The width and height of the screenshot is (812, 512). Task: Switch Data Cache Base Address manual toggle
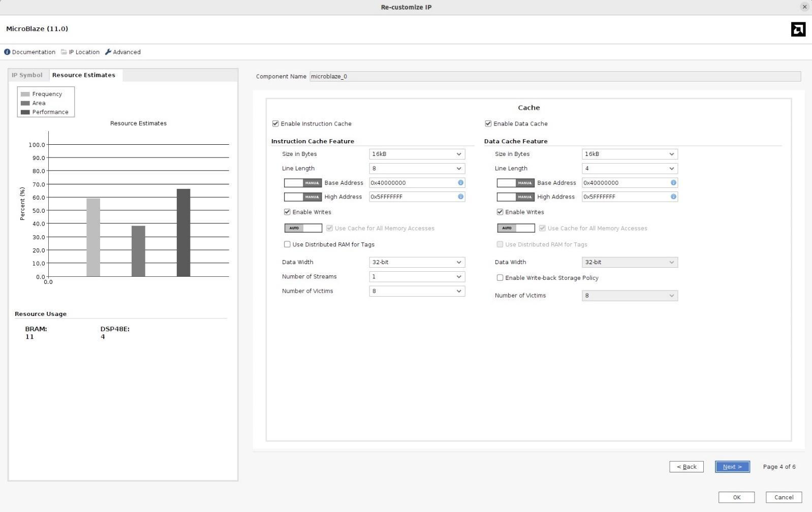coord(516,183)
